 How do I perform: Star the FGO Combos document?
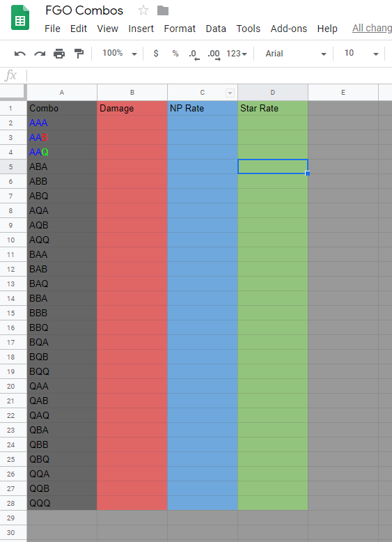143,10
